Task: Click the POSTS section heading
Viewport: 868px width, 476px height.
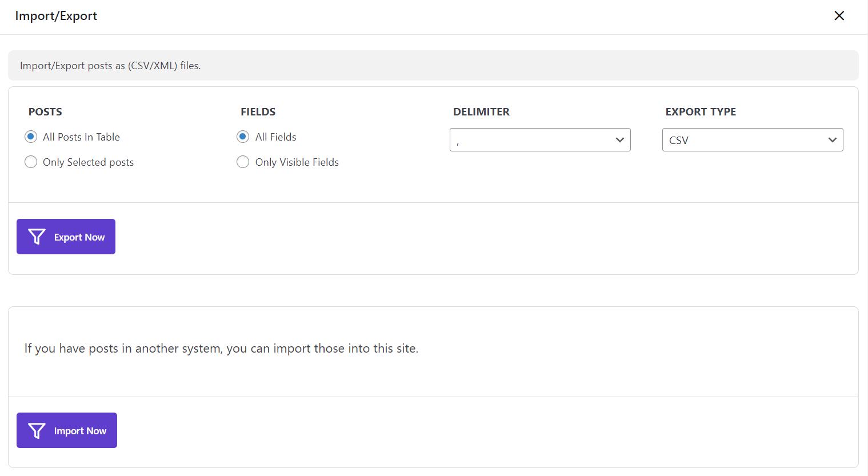Action: click(x=45, y=111)
